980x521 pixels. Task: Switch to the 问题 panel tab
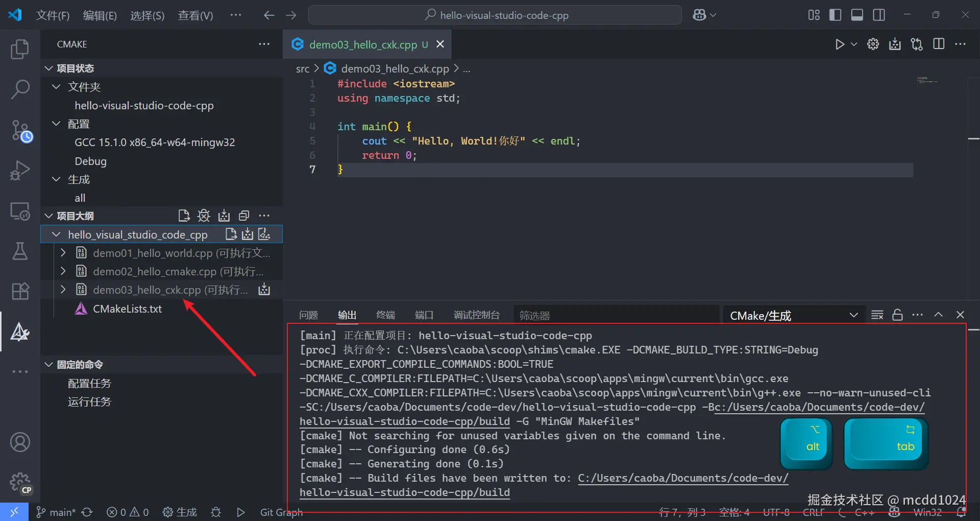(x=308, y=315)
